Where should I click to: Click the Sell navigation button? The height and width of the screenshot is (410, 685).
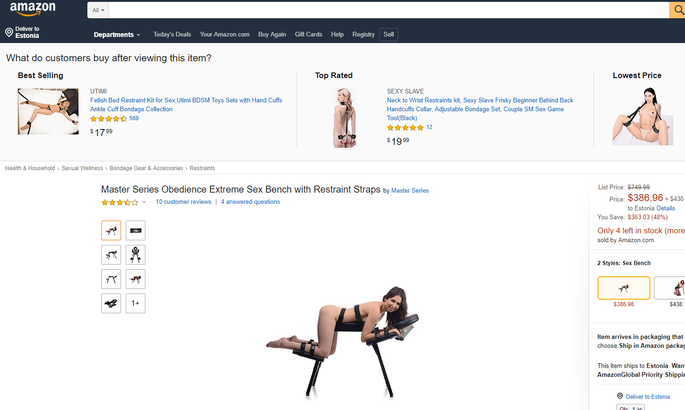pos(389,34)
